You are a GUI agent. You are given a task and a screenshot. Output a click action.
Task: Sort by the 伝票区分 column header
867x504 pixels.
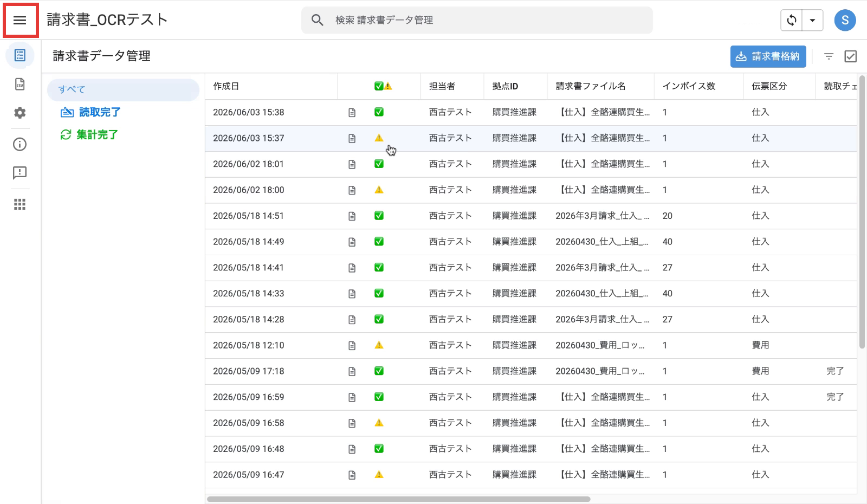pos(769,86)
